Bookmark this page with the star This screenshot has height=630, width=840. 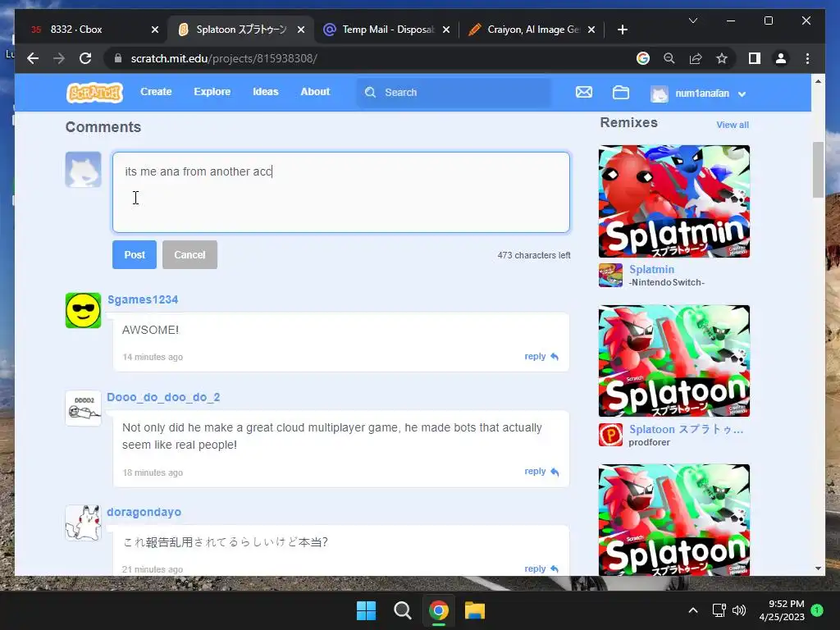pyautogui.click(x=722, y=58)
